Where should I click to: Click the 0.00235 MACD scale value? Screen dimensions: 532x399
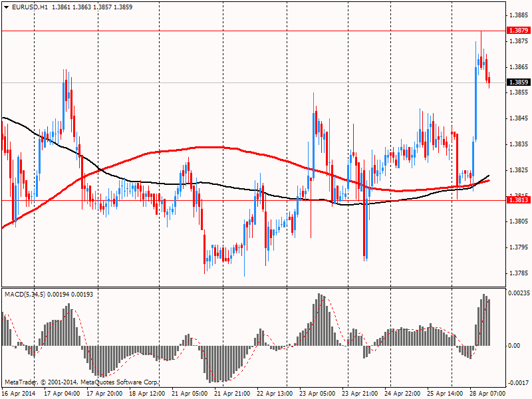tap(518, 293)
